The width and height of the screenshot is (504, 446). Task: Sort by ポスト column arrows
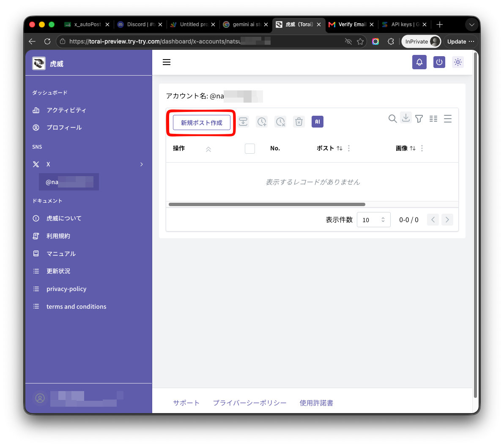click(340, 148)
